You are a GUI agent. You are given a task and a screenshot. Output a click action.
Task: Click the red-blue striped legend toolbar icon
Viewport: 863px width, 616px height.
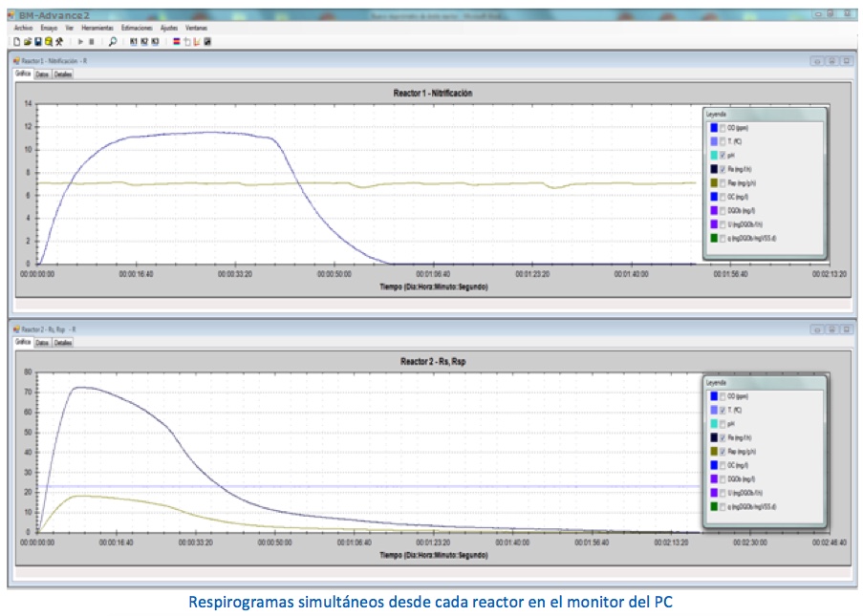click(177, 42)
